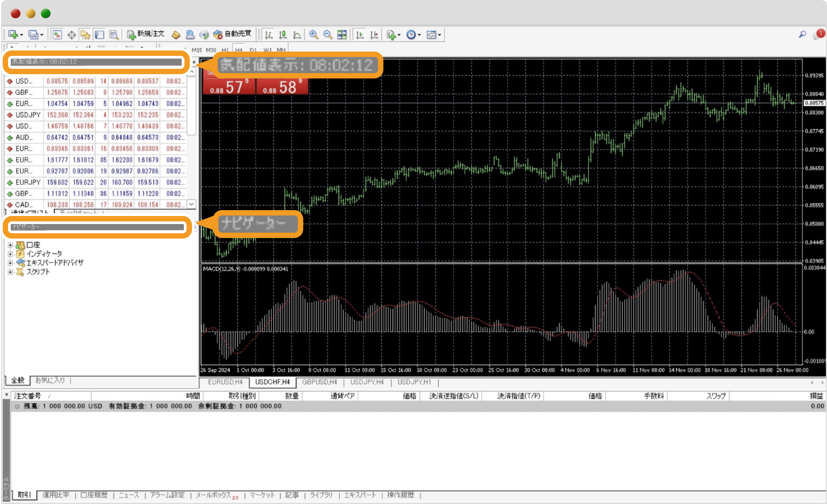Screen dimensions: 827x504
Task: Open the New Chart dropdown arrow
Action: point(22,35)
